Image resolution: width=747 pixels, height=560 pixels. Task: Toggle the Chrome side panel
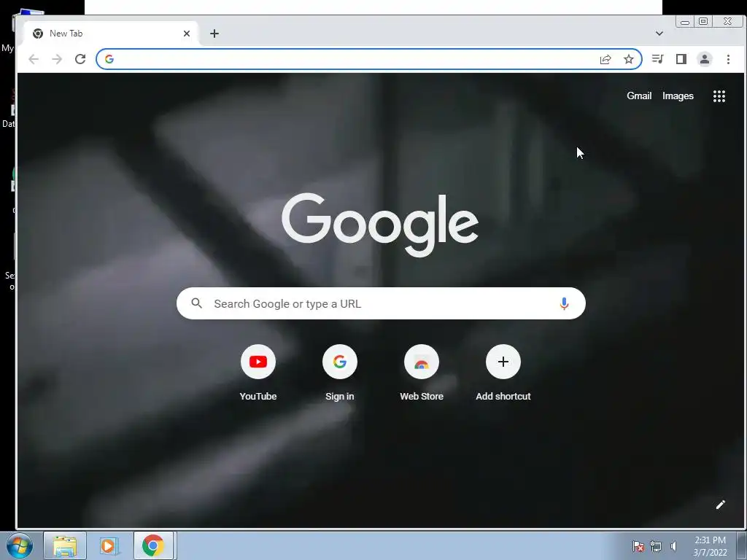coord(681,59)
